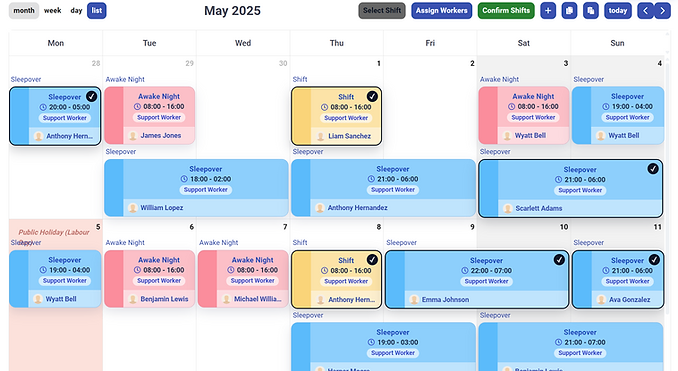678x371 pixels.
Task: Jump to today
Action: [x=618, y=11]
